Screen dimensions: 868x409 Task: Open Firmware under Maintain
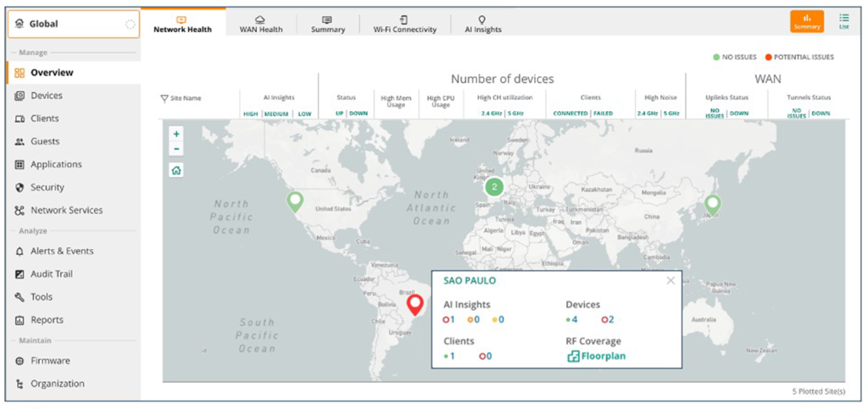click(50, 361)
